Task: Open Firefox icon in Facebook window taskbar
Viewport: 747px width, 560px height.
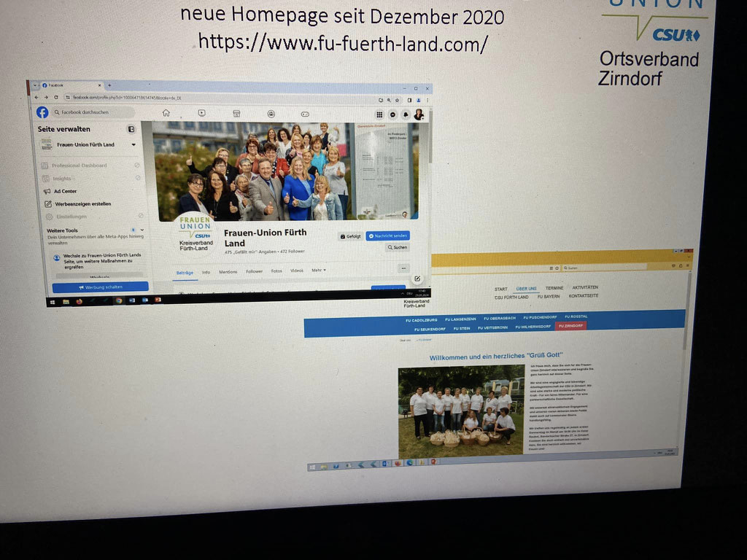Action: click(x=79, y=301)
